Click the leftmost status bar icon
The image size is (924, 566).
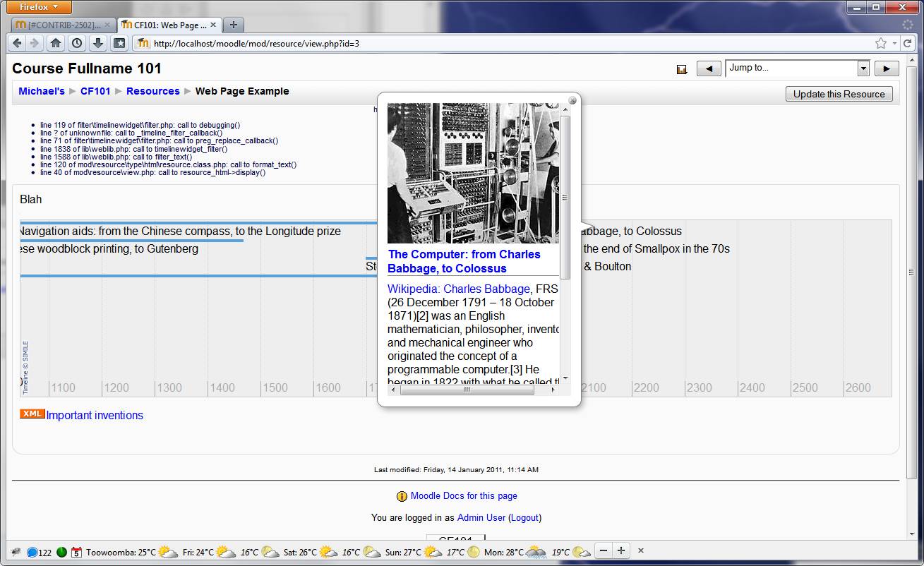[16, 552]
